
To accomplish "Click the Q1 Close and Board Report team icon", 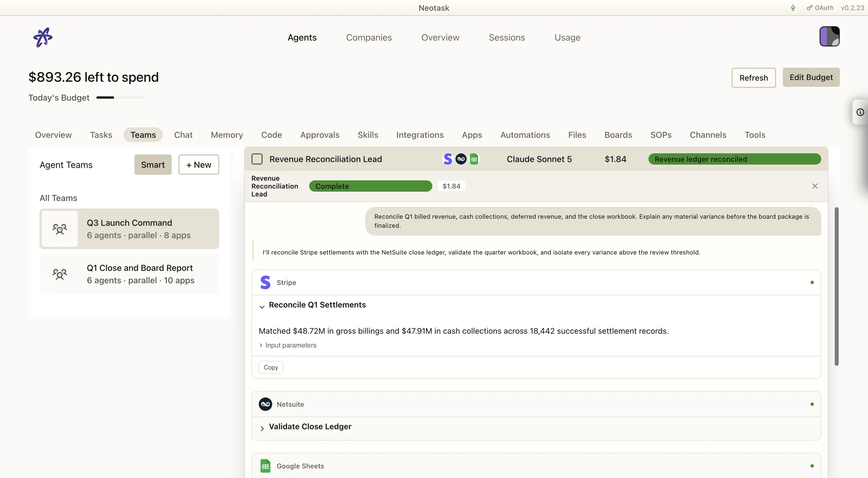I will point(60,274).
